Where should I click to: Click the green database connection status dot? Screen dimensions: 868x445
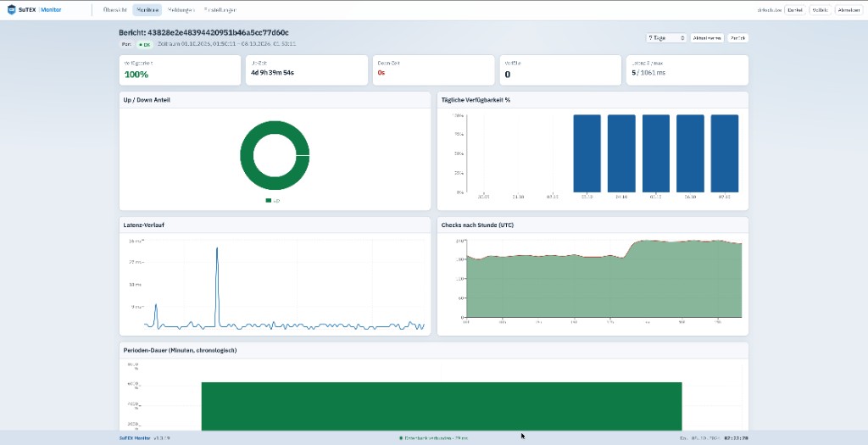(x=401, y=438)
